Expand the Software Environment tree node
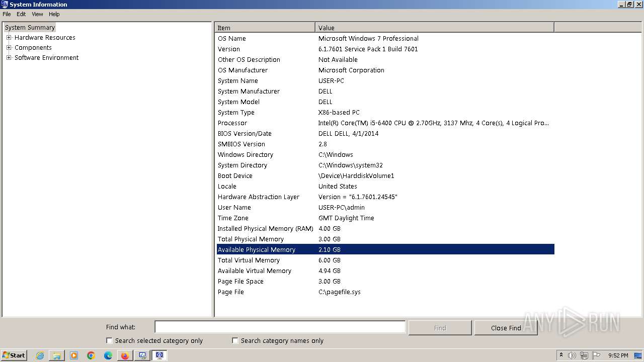The width and height of the screenshot is (644, 362). (x=9, y=58)
